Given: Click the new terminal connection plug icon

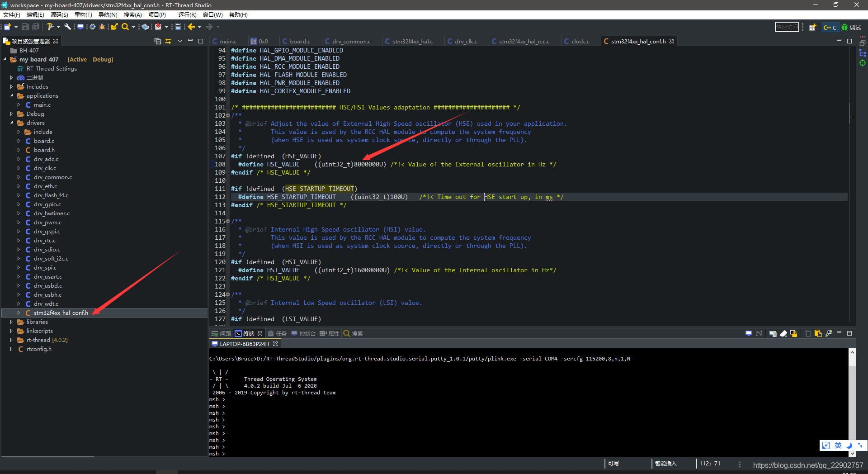Looking at the screenshot, I should pos(829,333).
